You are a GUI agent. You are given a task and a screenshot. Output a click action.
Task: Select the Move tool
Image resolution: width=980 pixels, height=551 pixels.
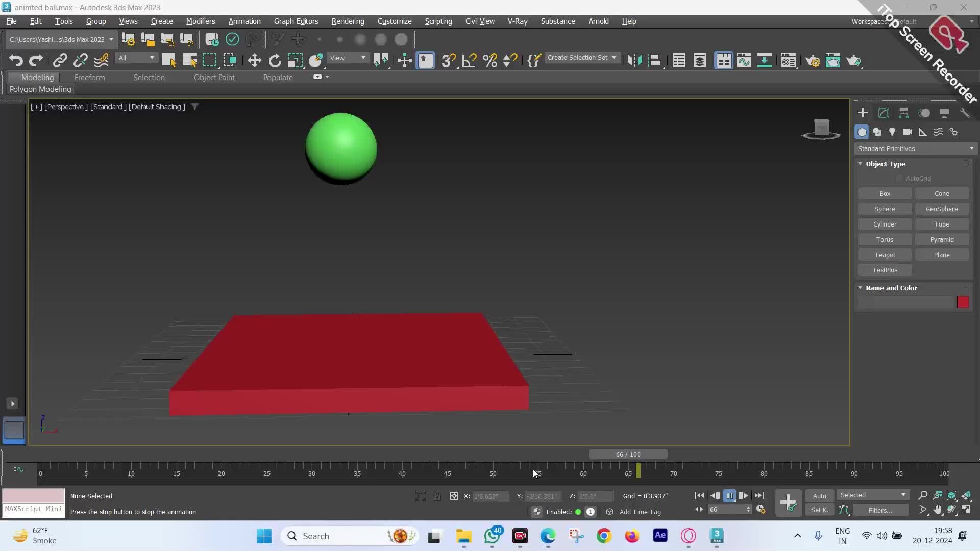click(x=254, y=60)
